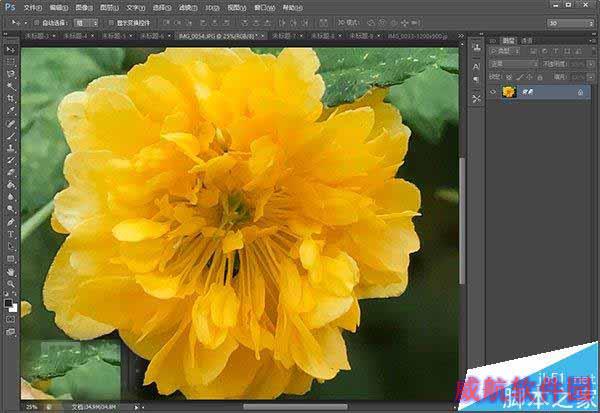This screenshot has width=600, height=413.
Task: Select the Rectangular Marquee tool
Action: (11, 62)
